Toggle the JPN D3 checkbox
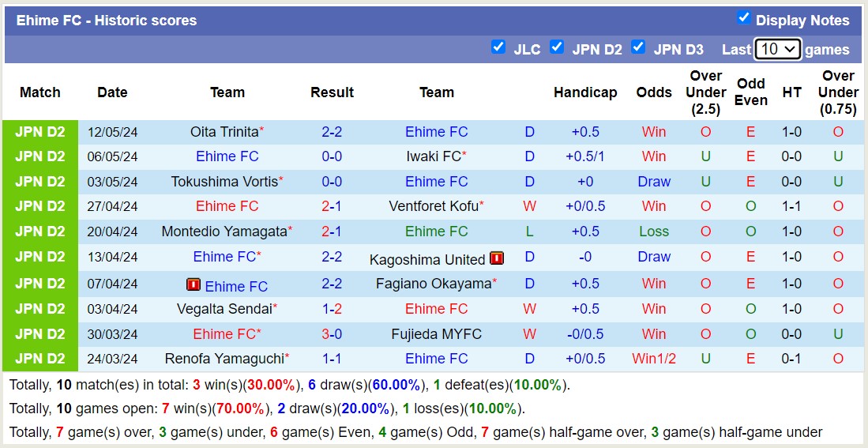868x448 pixels. [639, 47]
